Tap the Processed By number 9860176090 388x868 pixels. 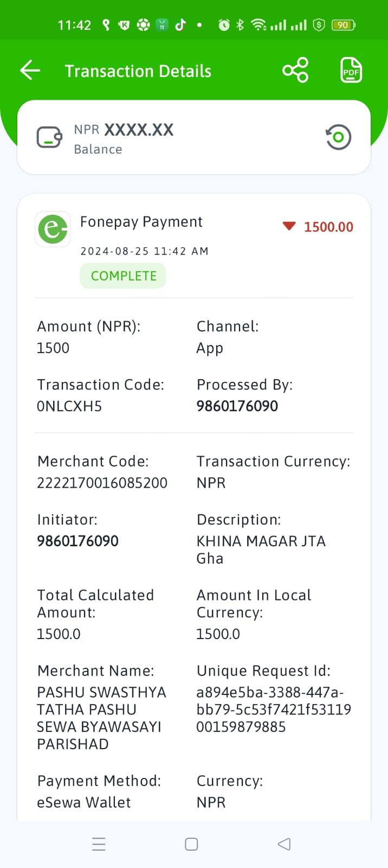(x=237, y=406)
